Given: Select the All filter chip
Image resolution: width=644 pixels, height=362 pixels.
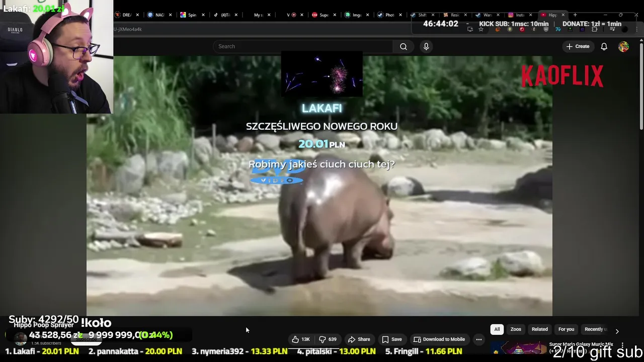Looking at the screenshot, I should tap(497, 329).
